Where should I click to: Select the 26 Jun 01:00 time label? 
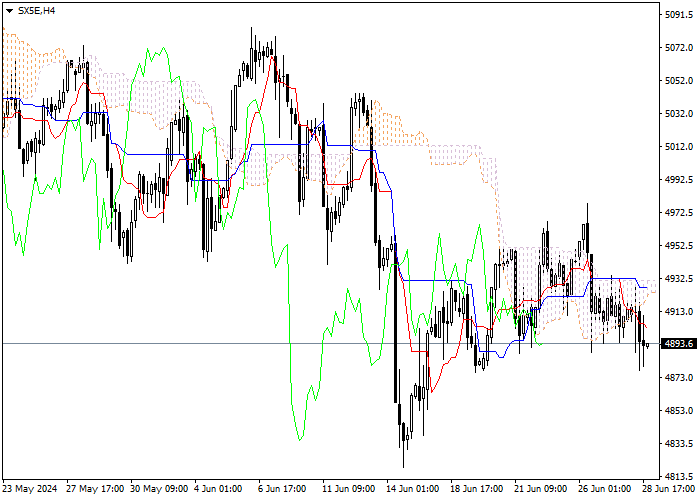tap(605, 489)
